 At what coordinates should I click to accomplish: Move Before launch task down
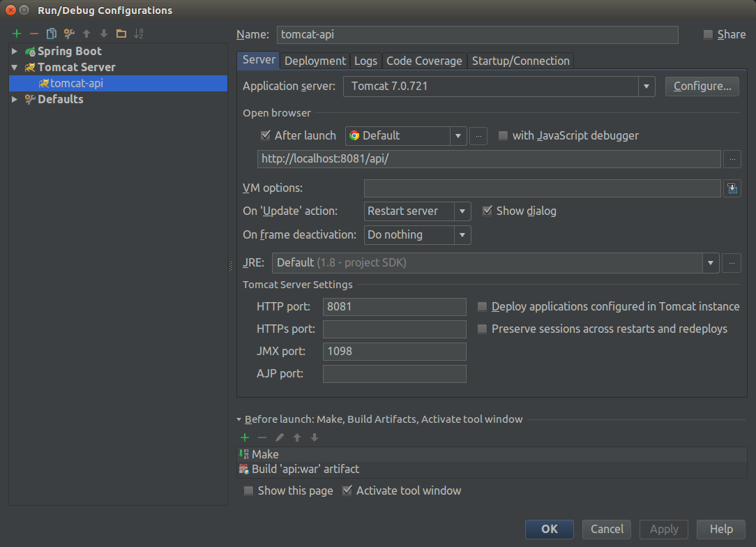click(315, 437)
